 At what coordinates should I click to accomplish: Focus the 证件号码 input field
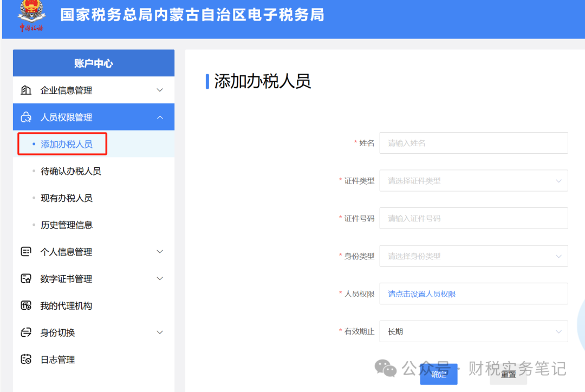click(x=473, y=219)
